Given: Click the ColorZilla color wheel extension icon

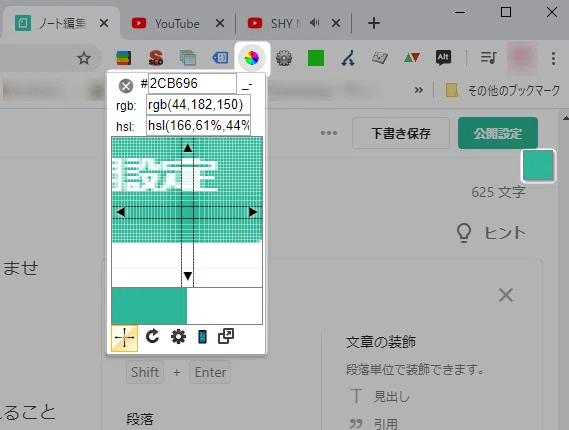Looking at the screenshot, I should pos(252,58).
